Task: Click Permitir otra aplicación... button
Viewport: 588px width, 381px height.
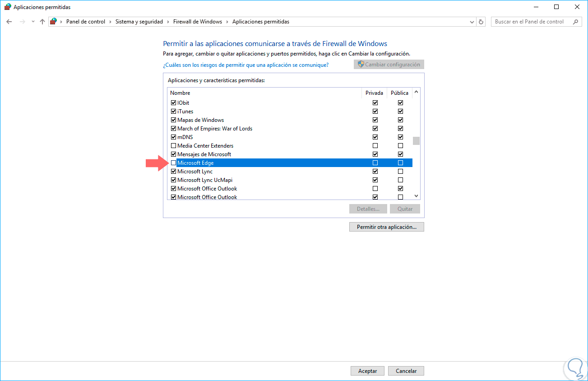Action: 387,227
